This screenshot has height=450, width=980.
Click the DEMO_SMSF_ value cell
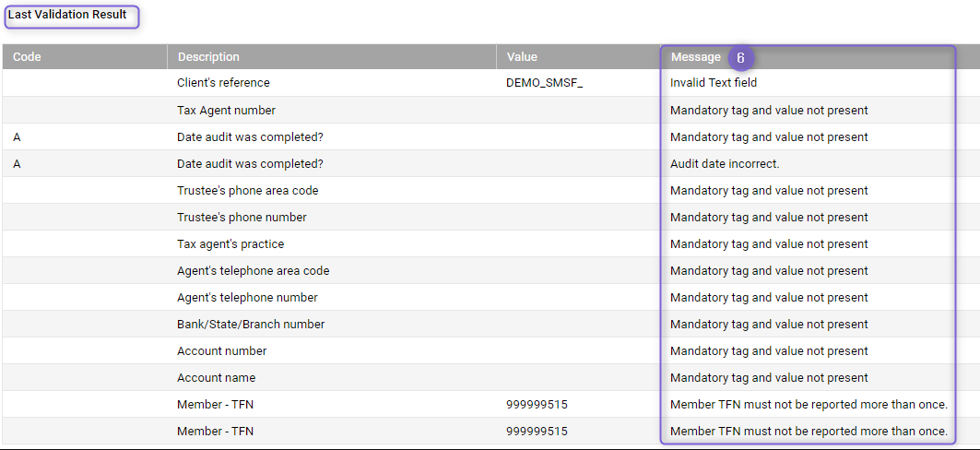tap(544, 83)
